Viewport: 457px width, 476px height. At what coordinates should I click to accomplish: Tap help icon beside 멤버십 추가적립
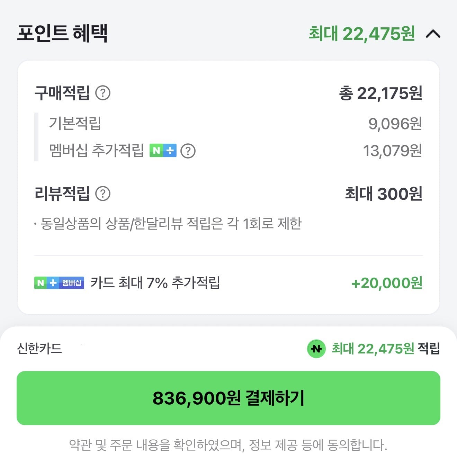[x=188, y=151]
